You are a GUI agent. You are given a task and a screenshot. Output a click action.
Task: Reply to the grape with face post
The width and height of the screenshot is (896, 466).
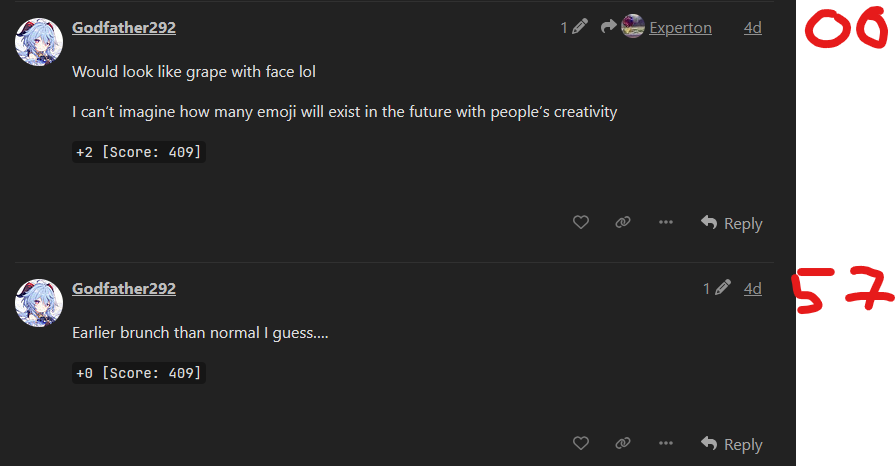(732, 223)
